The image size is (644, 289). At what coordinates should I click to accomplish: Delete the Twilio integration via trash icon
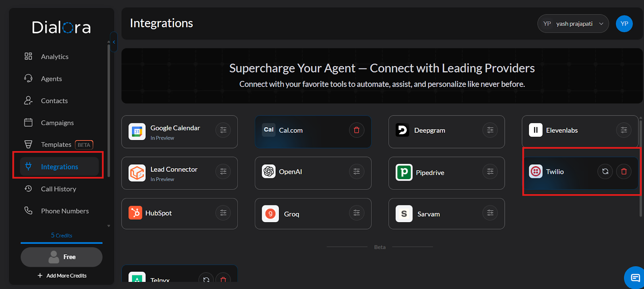624,171
